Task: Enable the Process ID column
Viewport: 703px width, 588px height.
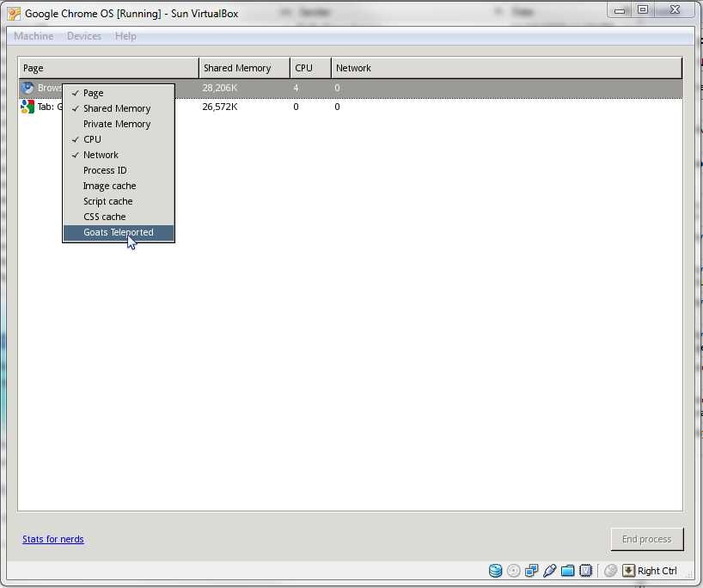Action: click(x=119, y=170)
